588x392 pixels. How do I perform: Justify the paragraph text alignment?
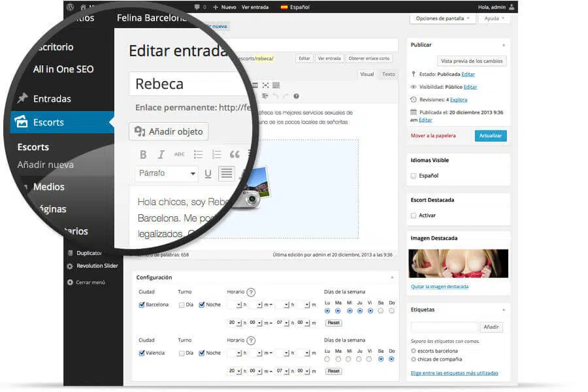coord(227,173)
